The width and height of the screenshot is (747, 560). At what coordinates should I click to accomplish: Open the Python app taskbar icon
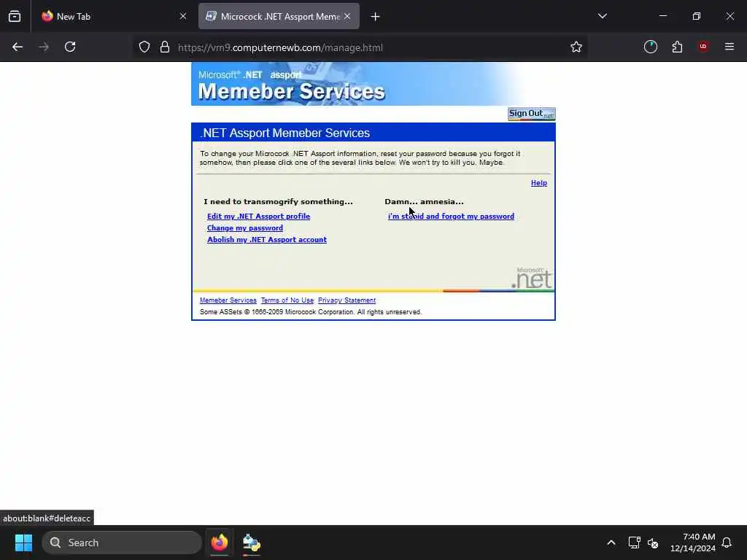coord(252,542)
